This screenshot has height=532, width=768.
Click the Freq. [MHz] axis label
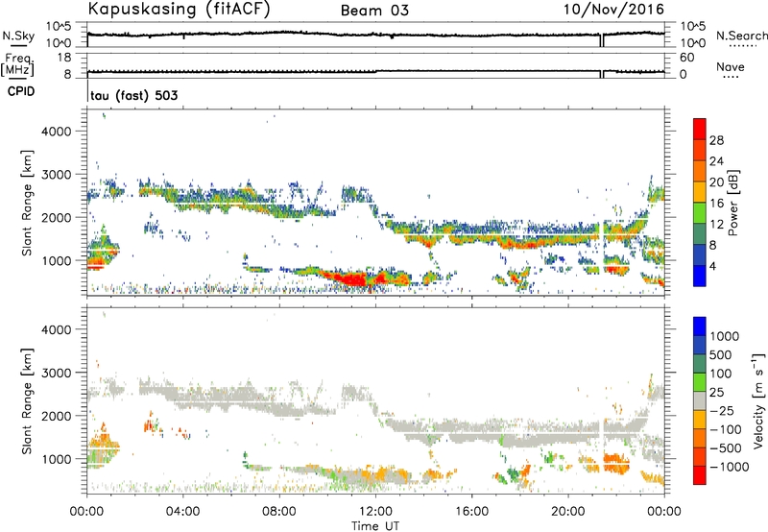click(18, 65)
